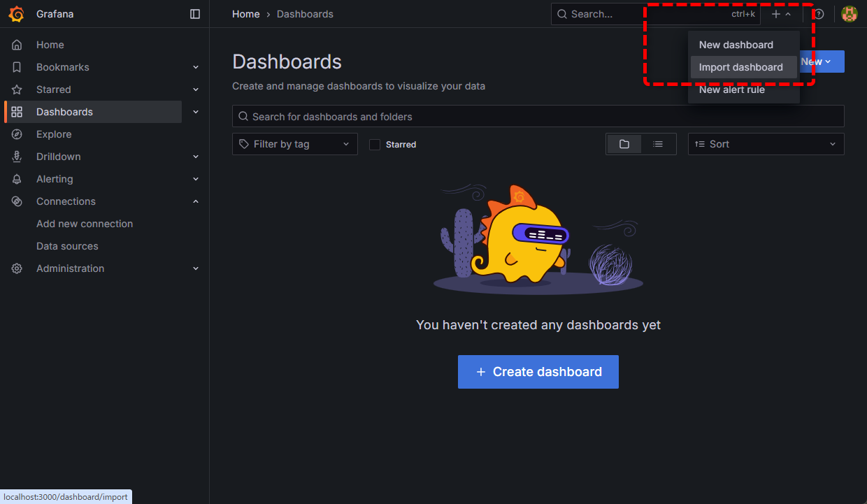Click the Grafana logo icon

tap(17, 14)
